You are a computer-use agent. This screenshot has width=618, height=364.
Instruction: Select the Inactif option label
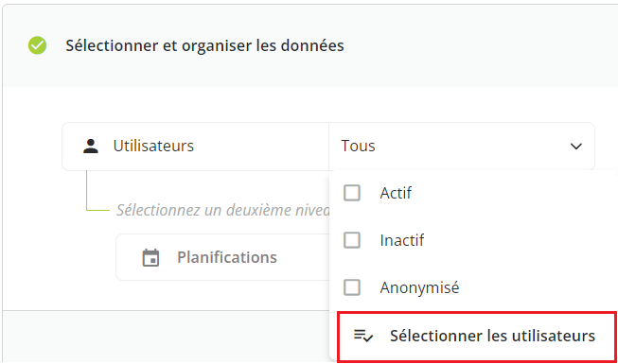[x=402, y=240]
